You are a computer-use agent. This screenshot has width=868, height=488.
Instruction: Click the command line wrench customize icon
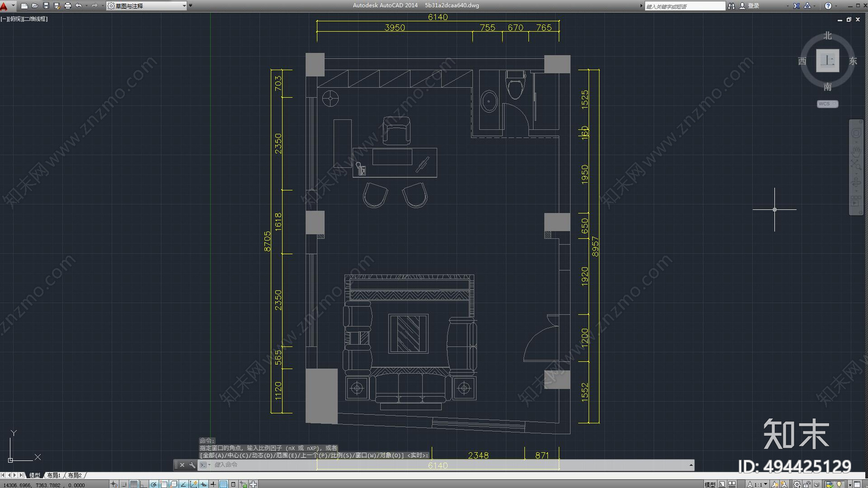pyautogui.click(x=192, y=465)
